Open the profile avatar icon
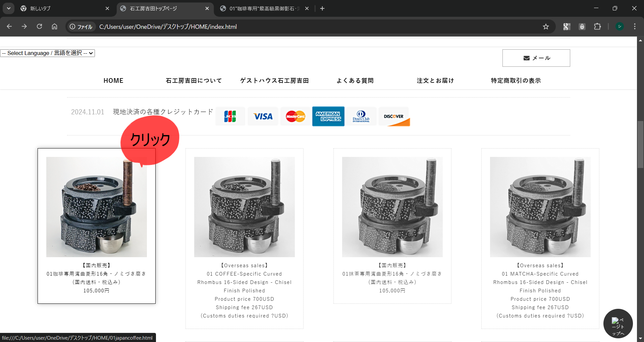The height and width of the screenshot is (342, 644). pos(620,26)
